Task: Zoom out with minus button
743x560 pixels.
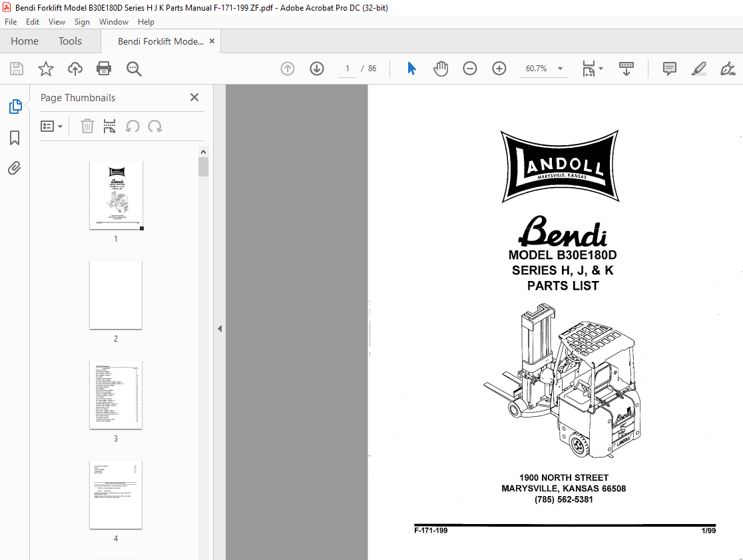Action: (469, 69)
